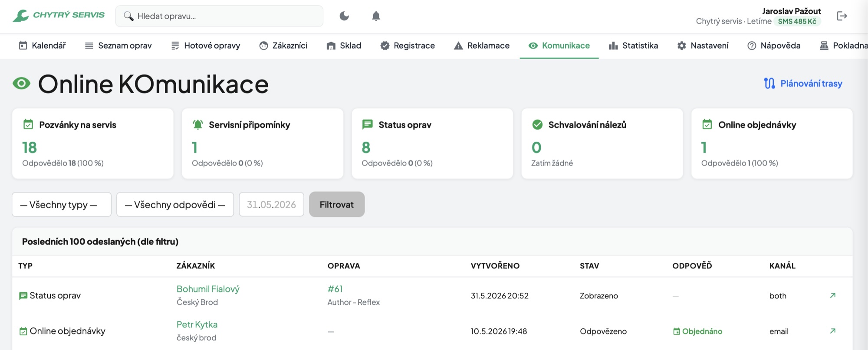Click the 10.5.2026 19:48 timestamp
The height and width of the screenshot is (350, 868).
(499, 331)
